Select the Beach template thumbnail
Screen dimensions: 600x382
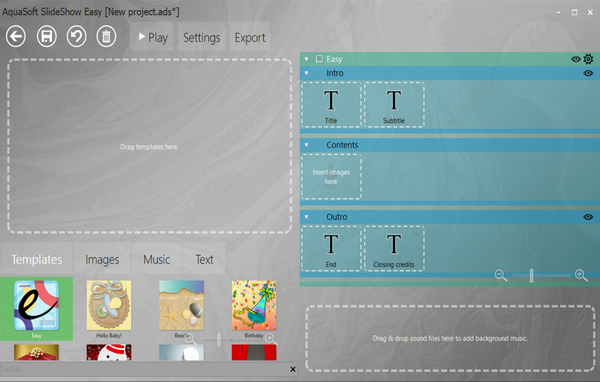tap(181, 305)
